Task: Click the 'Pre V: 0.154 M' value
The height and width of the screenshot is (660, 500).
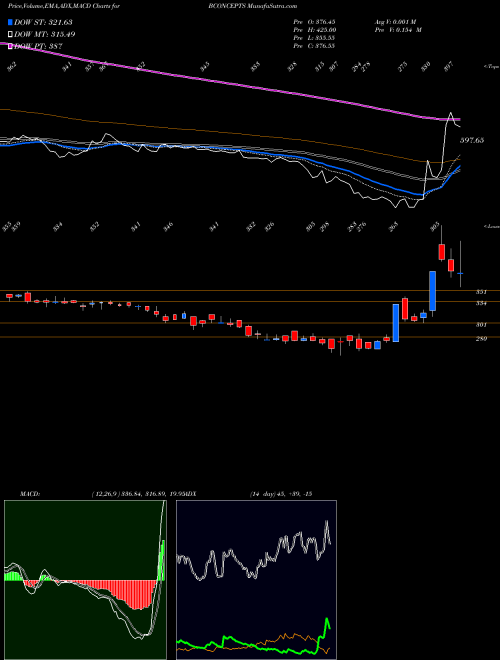Action: tap(398, 30)
